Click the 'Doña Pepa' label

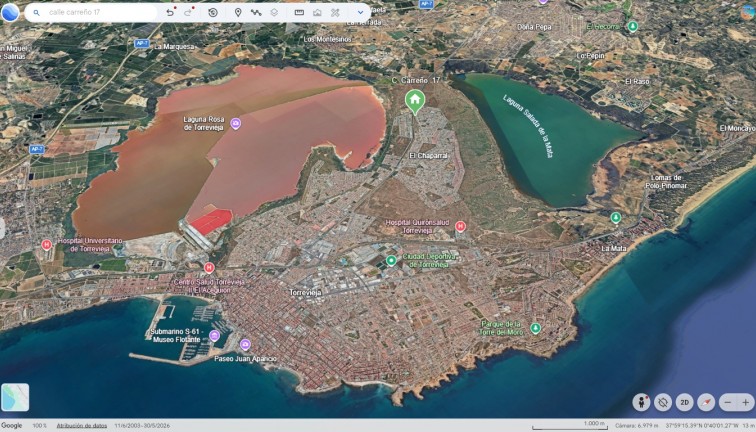point(534,27)
